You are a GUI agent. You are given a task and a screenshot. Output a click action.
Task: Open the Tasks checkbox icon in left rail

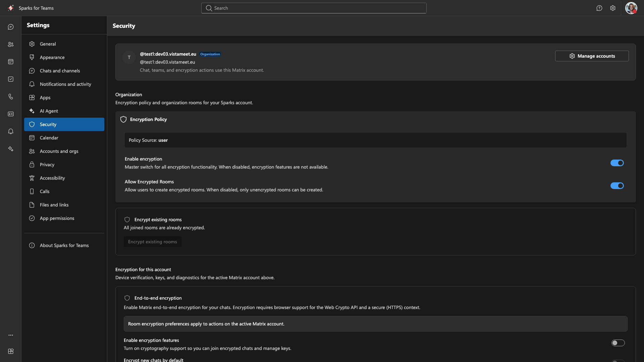(x=11, y=79)
